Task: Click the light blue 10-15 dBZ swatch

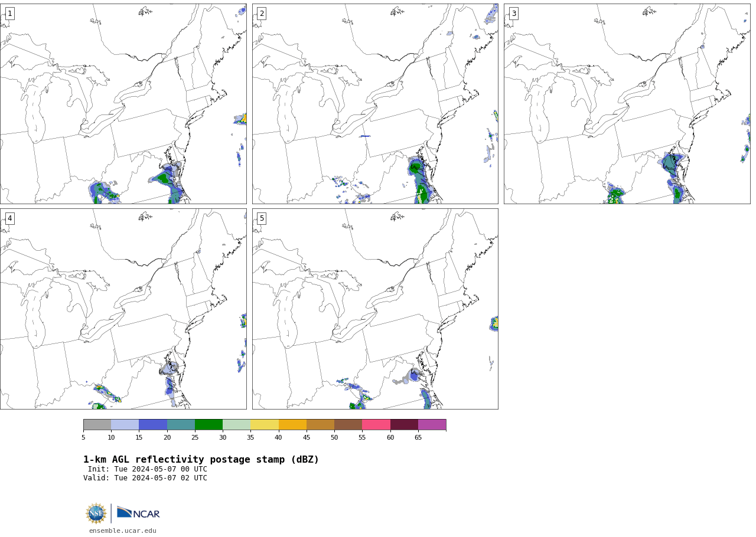Action: pos(125,425)
